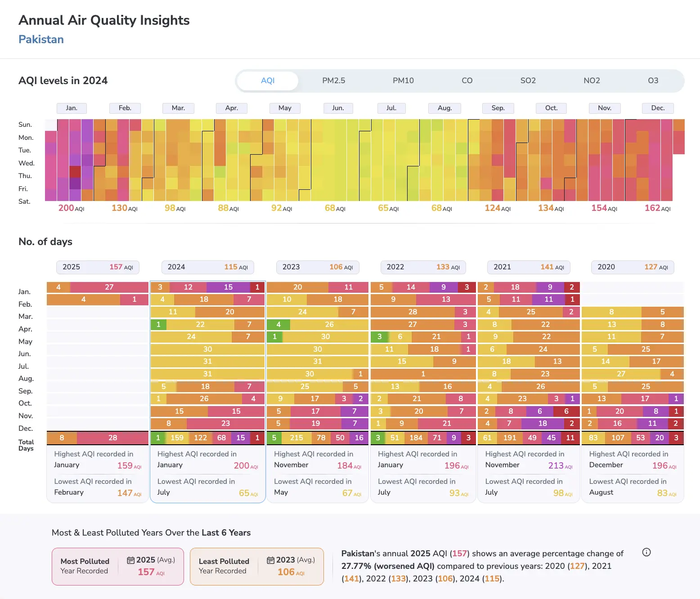Screen dimensions: 700x599
Task: Select the Jul. month label in the heatmap
Action: (391, 108)
